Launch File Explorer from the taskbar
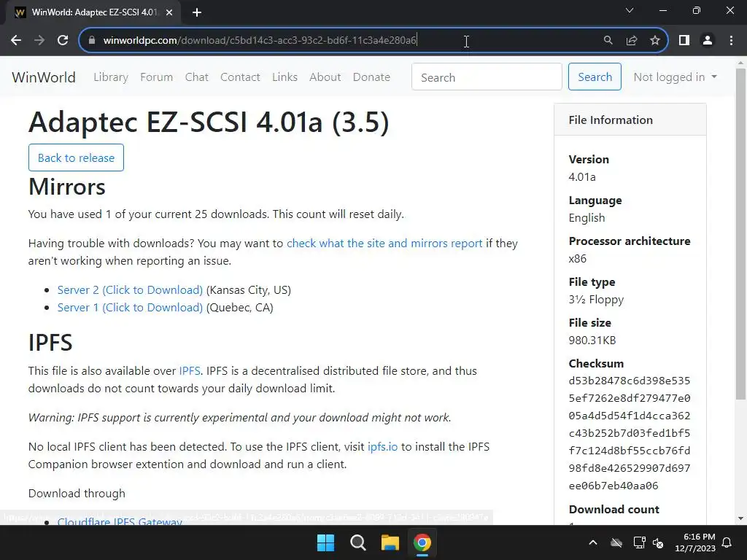 tap(390, 542)
